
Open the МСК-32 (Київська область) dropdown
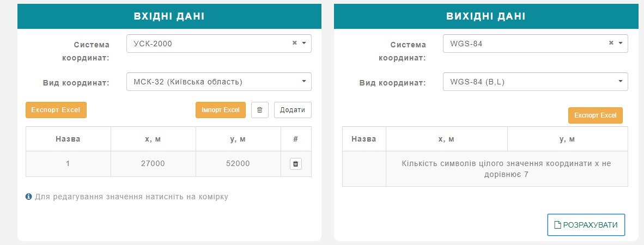click(219, 82)
